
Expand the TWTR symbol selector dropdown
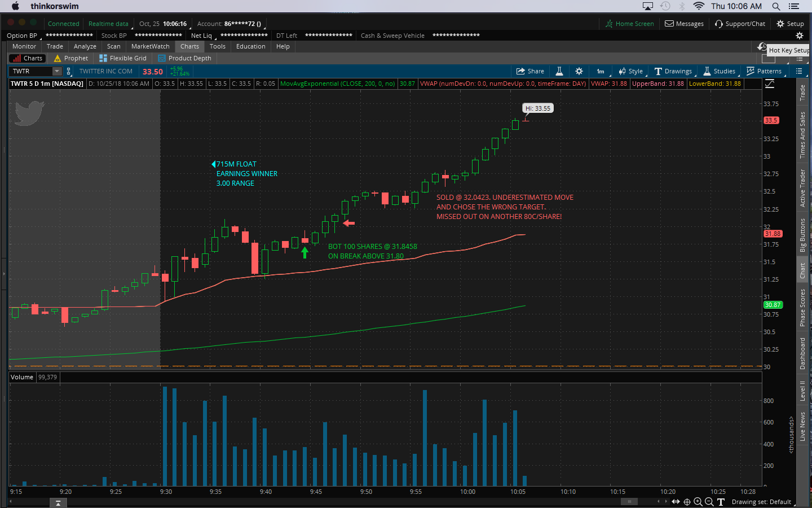[x=57, y=71]
